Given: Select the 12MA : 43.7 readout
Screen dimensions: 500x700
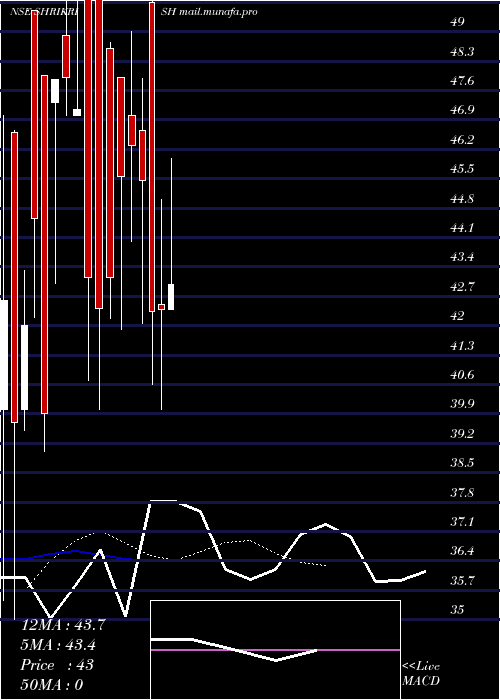Looking at the screenshot, I should pos(63,625).
